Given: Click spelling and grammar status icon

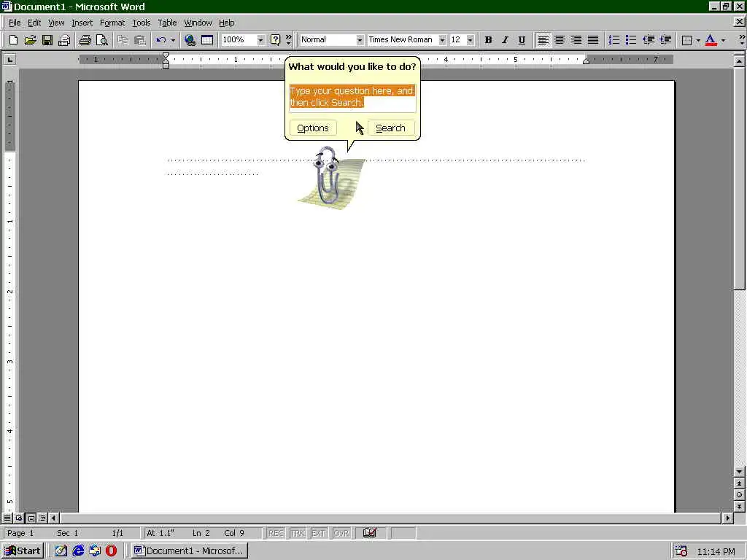Looking at the screenshot, I should 369,533.
